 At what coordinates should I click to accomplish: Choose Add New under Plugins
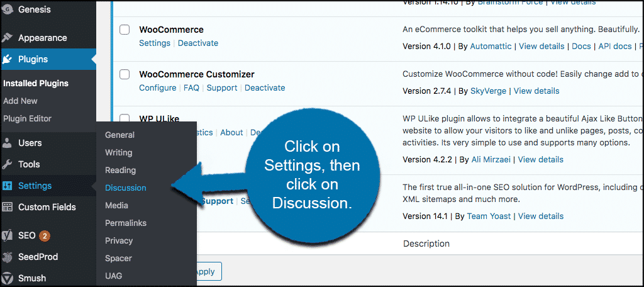pos(20,101)
